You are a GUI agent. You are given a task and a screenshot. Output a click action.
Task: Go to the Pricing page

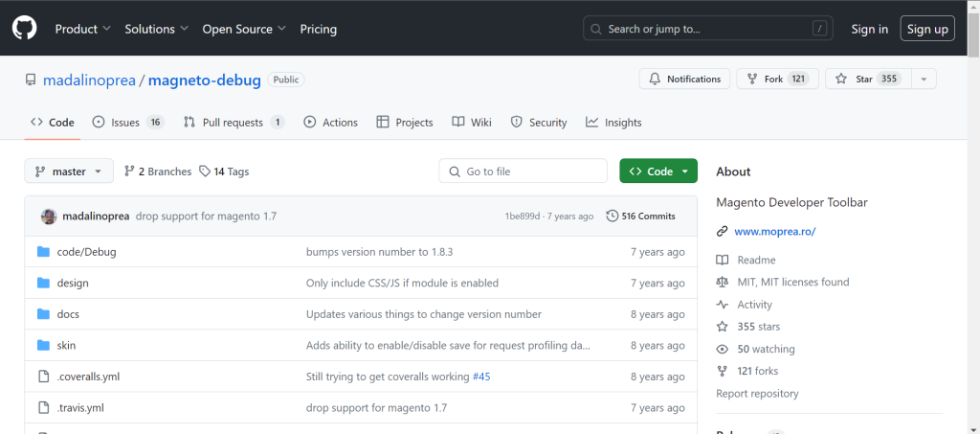(x=318, y=29)
